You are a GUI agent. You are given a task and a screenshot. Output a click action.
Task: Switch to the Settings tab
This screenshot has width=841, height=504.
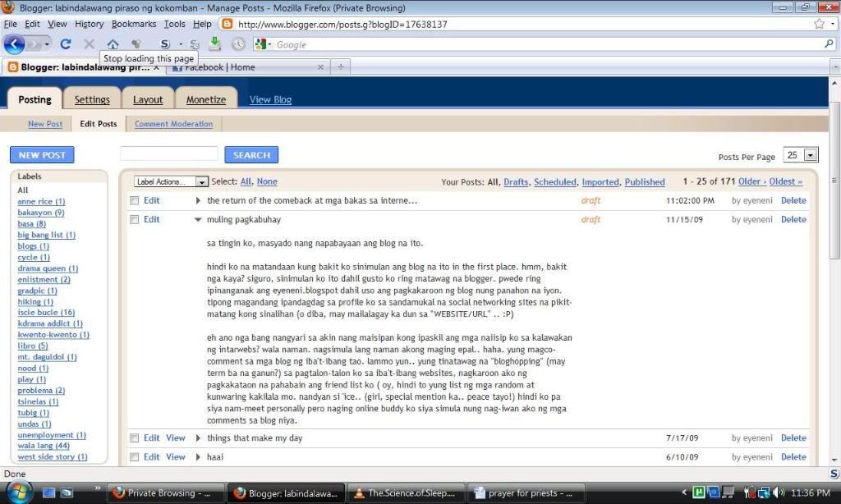click(x=92, y=99)
